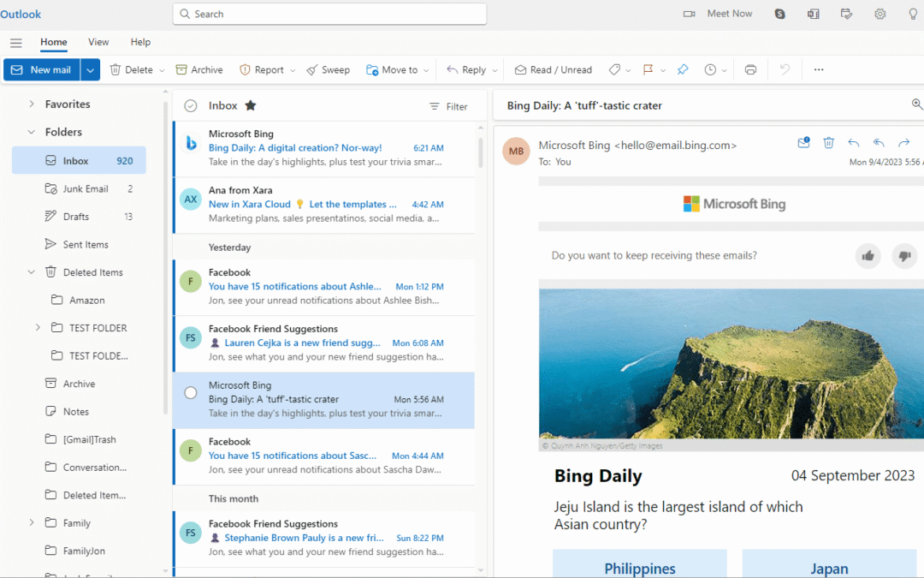Switch to the View tab
The height and width of the screenshot is (578, 924).
click(x=98, y=41)
